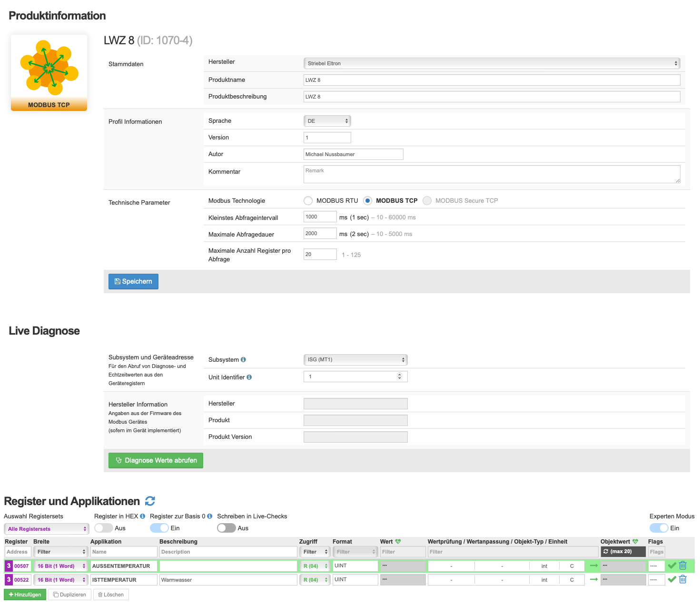Click register address 00522
This screenshot has width=700, height=605.
pyautogui.click(x=22, y=580)
